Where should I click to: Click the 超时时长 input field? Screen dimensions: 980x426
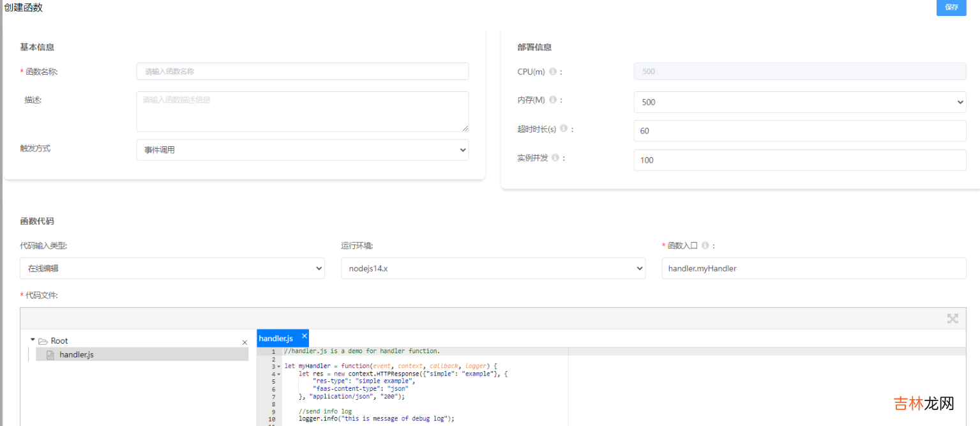799,131
